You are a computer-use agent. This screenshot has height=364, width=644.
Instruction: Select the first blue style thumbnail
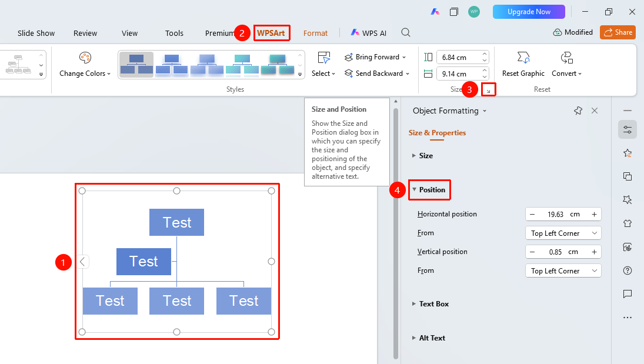click(x=136, y=65)
